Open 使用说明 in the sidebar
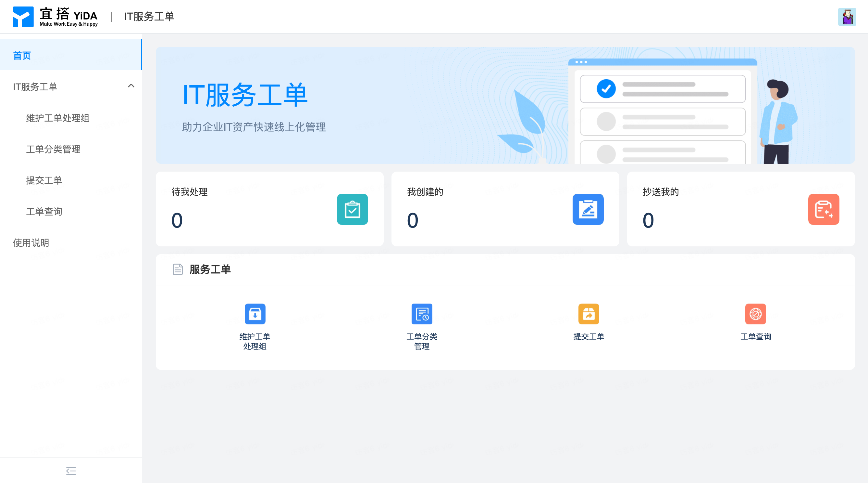868x483 pixels. 31,242
